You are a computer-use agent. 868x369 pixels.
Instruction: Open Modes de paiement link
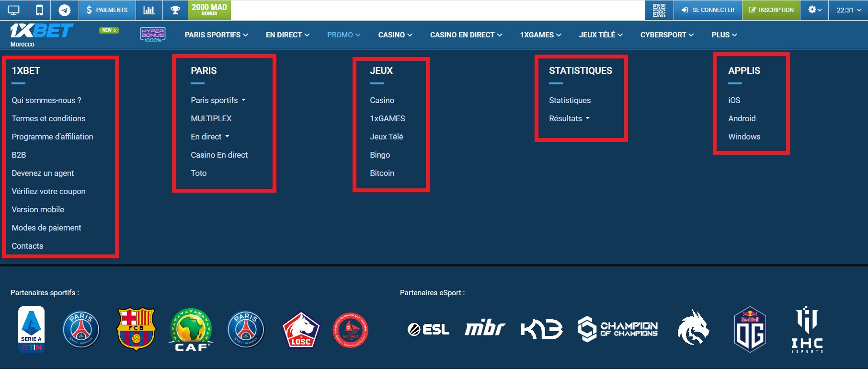click(x=46, y=228)
